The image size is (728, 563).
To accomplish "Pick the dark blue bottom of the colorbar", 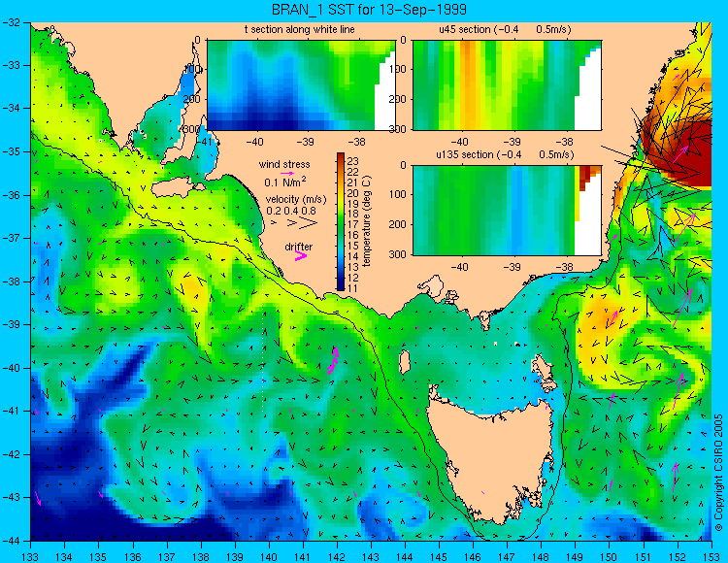I will click(341, 285).
